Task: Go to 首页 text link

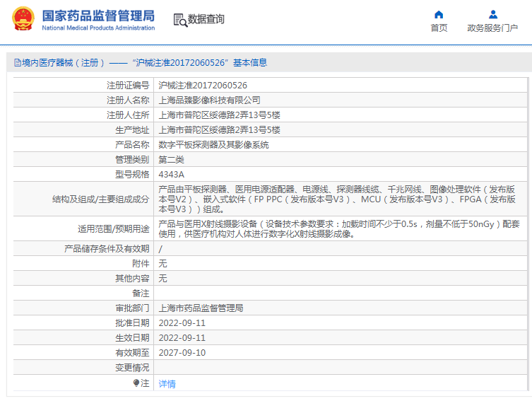Action: (x=439, y=28)
